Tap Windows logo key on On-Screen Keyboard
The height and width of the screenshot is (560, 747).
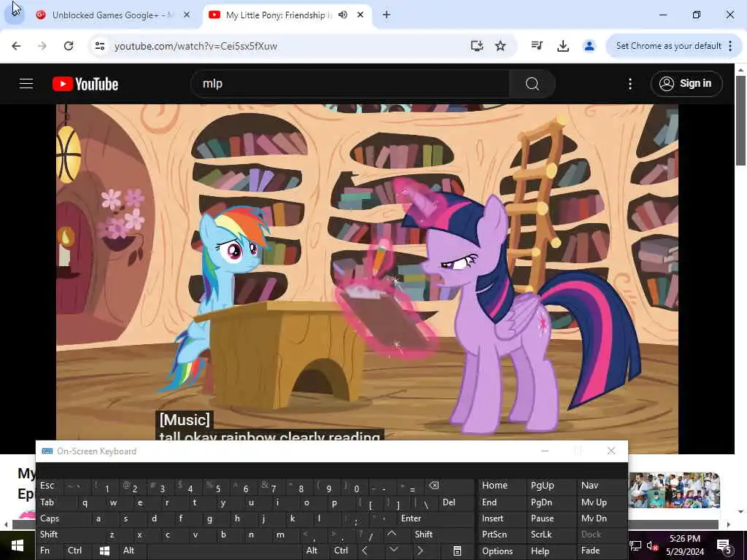pyautogui.click(x=105, y=551)
